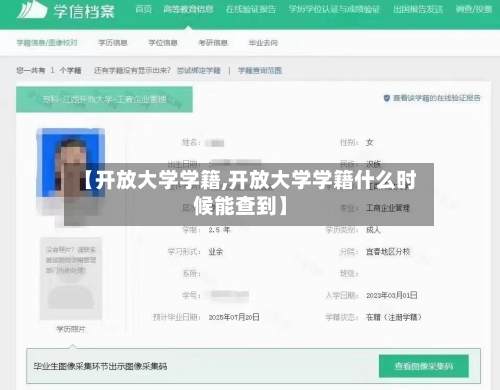Image resolution: width=500 pixels, height=390 pixels.
Task: Select 出国报告发送 in navigation bar
Action: [418, 9]
